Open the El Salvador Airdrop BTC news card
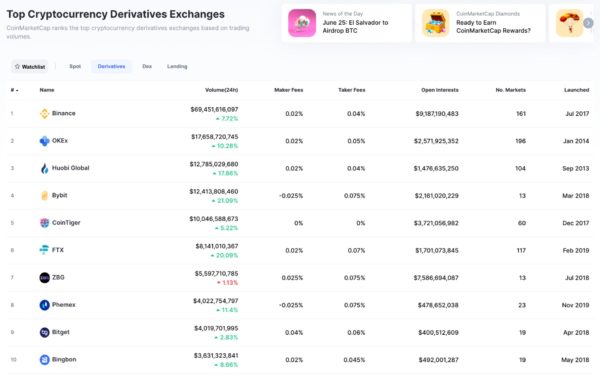 (347, 23)
